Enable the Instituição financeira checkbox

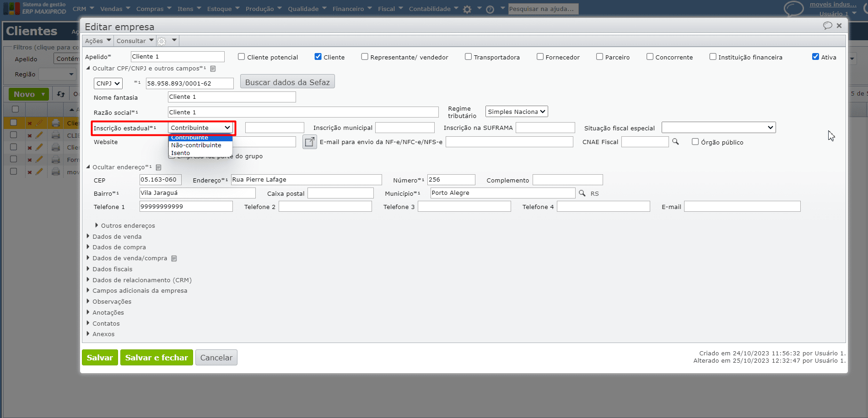[x=713, y=57]
